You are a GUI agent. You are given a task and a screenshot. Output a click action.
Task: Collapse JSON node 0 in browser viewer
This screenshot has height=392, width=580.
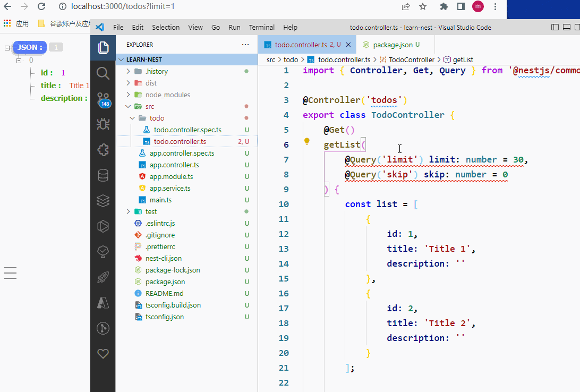tap(18, 60)
